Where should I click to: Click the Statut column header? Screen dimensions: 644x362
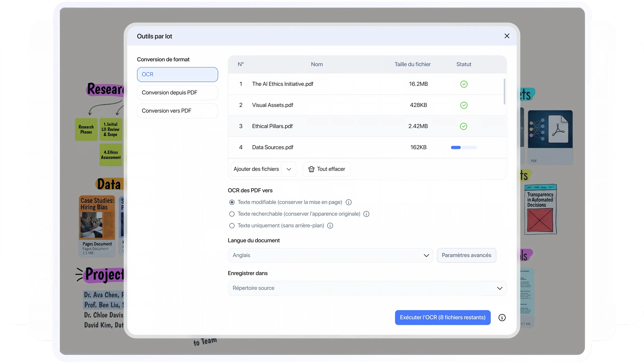click(464, 64)
